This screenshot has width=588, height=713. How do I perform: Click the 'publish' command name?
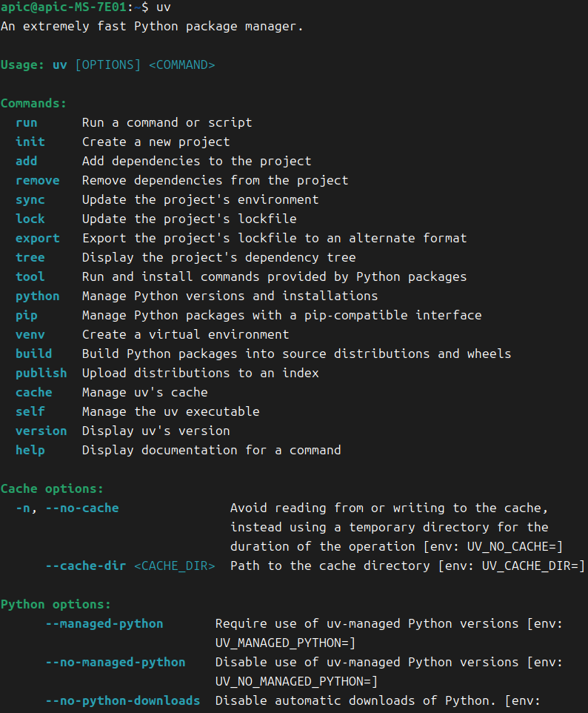[41, 374]
